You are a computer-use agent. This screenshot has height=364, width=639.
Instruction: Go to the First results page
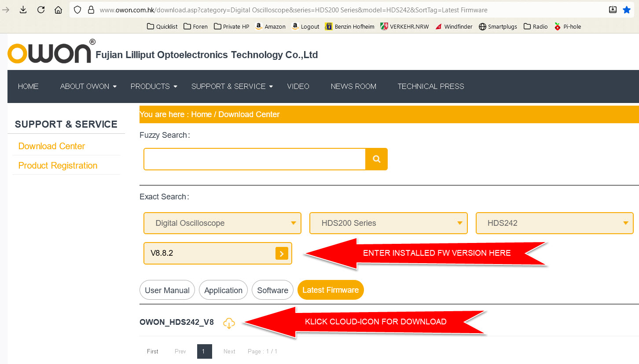(153, 351)
